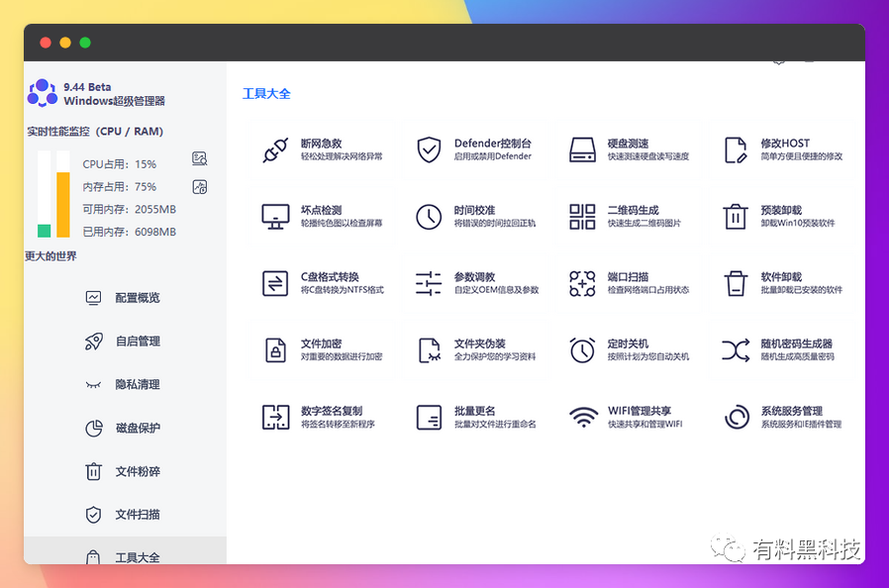The width and height of the screenshot is (889, 588).
Task: Click the 预装卸载 trash icon
Action: 736,217
